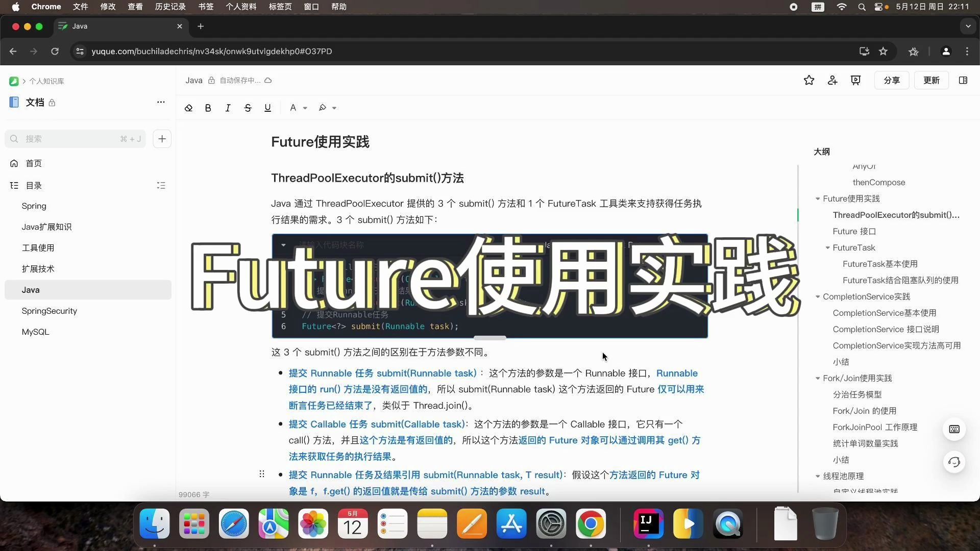Collapse the FutureTask outline section
The width and height of the screenshot is (980, 551).
[828, 248]
